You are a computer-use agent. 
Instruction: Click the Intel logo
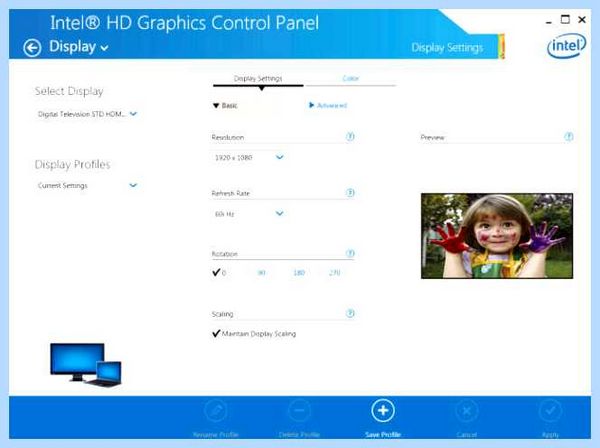pyautogui.click(x=566, y=46)
